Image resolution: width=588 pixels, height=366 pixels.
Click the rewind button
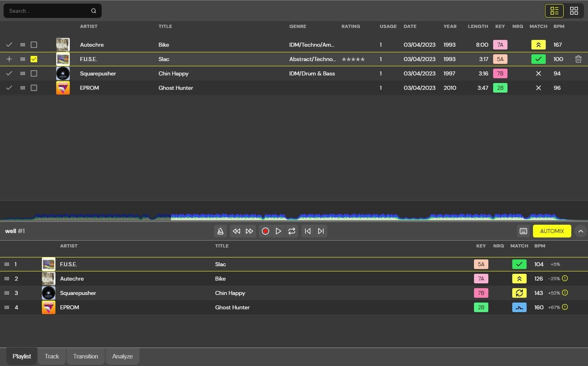coord(236,231)
